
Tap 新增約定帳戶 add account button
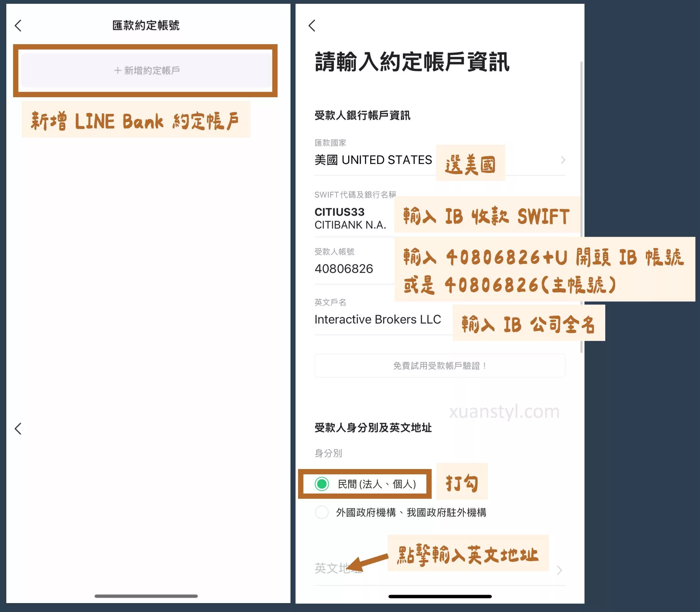pos(147,70)
